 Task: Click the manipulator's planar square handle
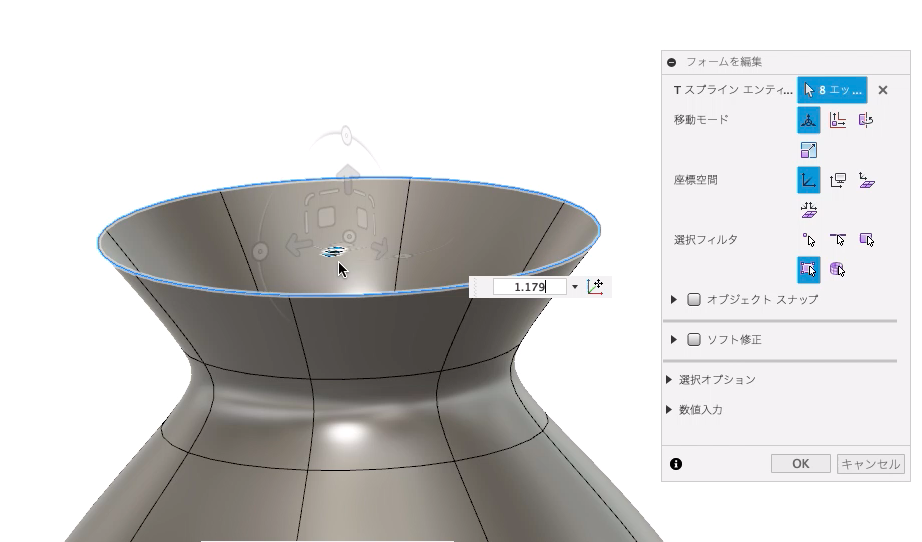click(x=326, y=217)
